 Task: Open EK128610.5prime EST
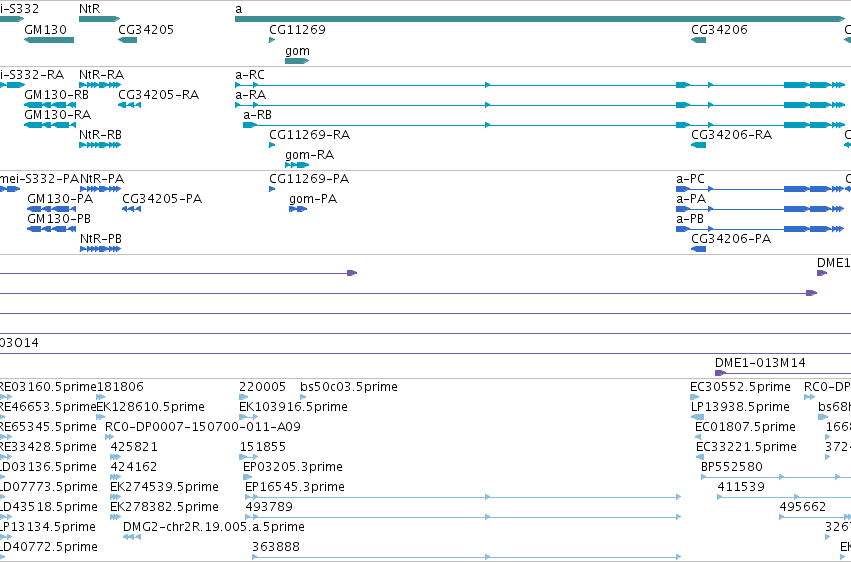(101, 417)
